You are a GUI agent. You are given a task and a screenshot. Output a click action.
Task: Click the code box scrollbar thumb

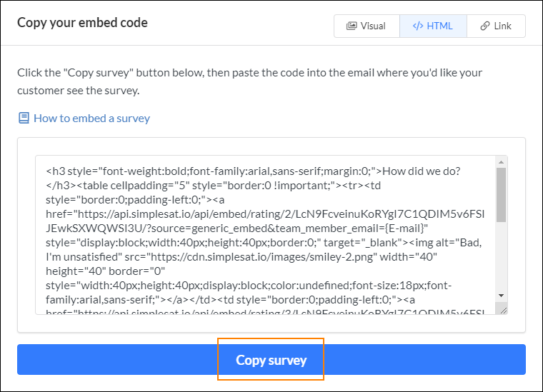pos(501,195)
